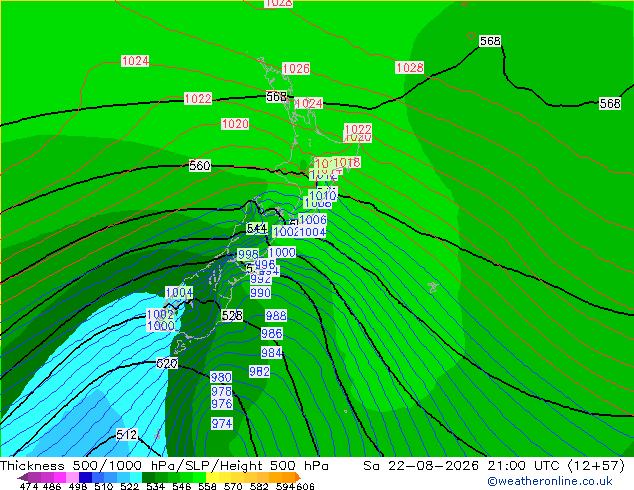Select the red 1026 isobar label
Viewport: 634px width, 490px height.
click(x=296, y=68)
